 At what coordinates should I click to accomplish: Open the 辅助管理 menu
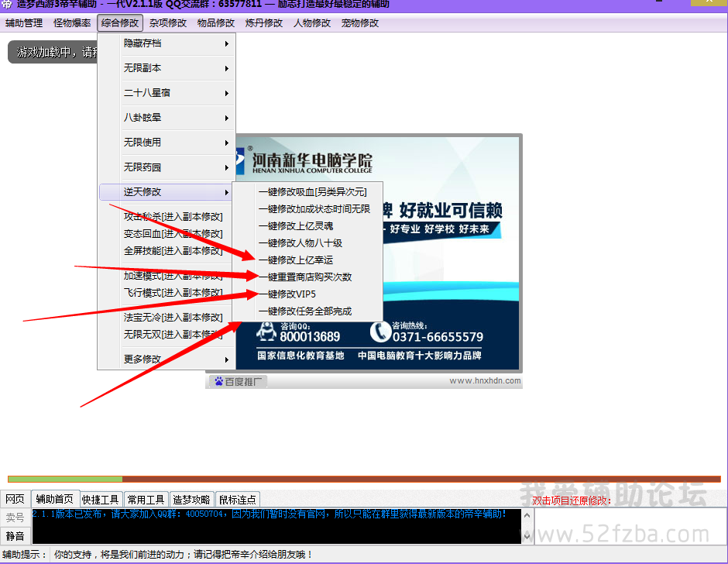[24, 22]
